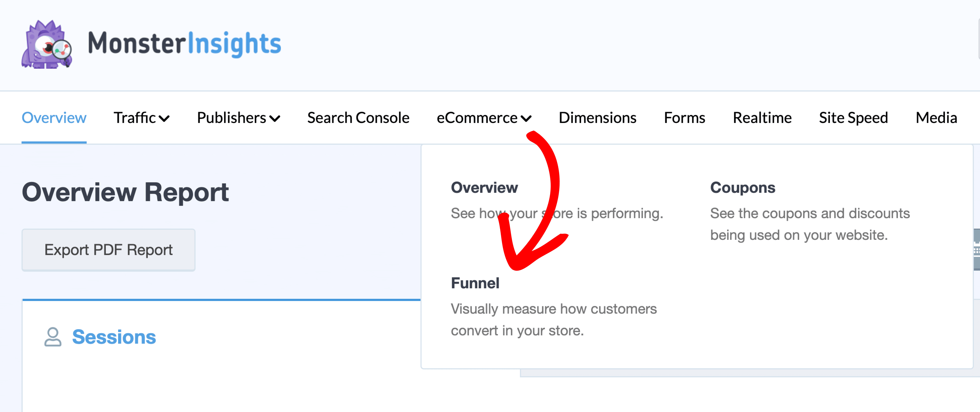Select Overview in eCommerce dropdown menu
Viewport: 980px width, 412px height.
[x=484, y=188]
